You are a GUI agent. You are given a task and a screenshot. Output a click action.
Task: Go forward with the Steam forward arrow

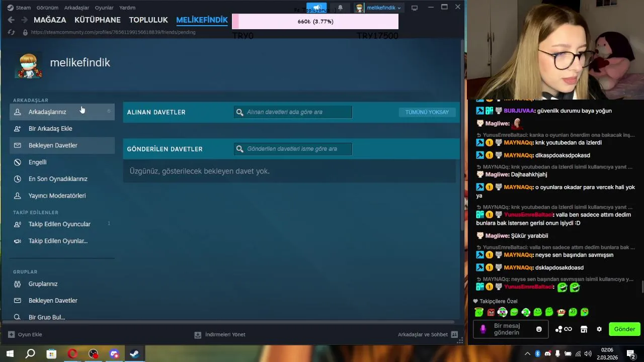point(24,20)
